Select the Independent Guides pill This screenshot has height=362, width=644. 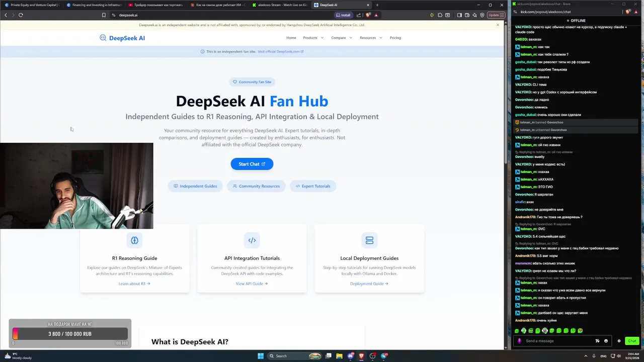[x=195, y=186]
